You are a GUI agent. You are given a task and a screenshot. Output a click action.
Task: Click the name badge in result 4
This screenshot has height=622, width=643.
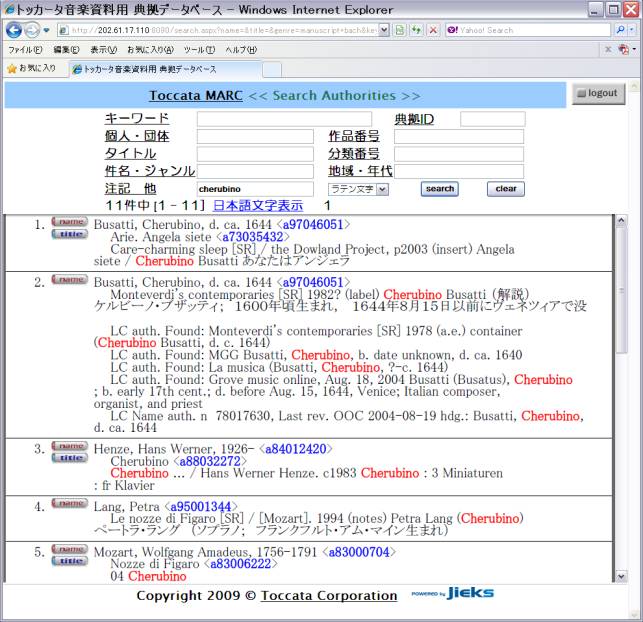pos(70,503)
